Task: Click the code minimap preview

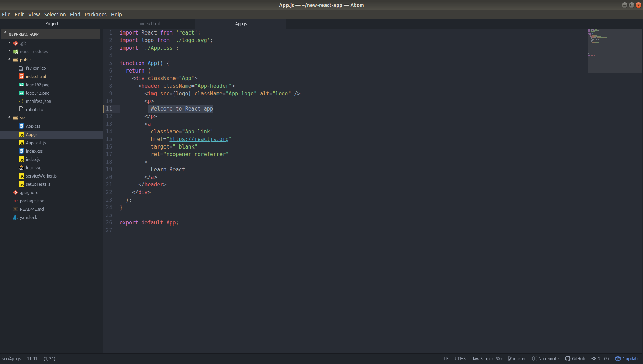Action: pyautogui.click(x=615, y=51)
